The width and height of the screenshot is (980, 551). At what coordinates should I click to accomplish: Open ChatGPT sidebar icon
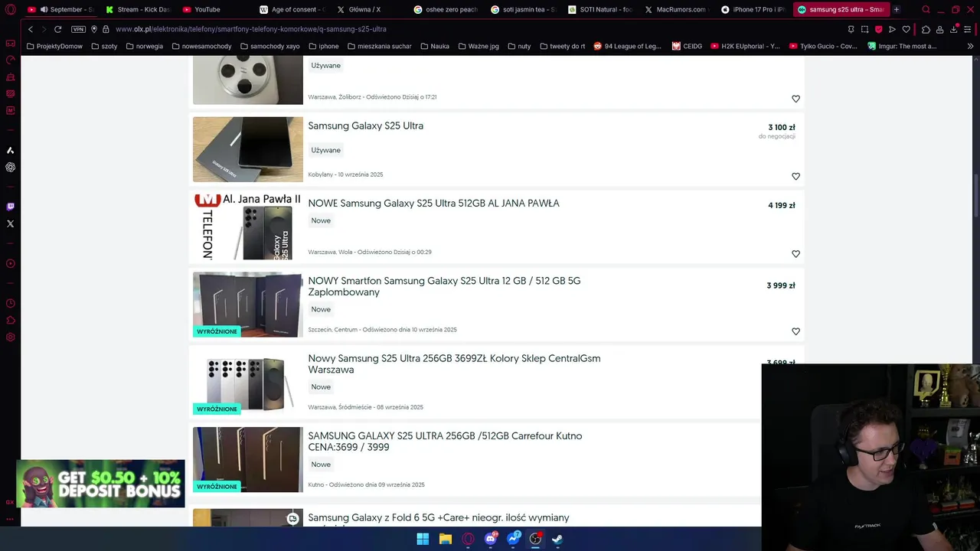10,167
